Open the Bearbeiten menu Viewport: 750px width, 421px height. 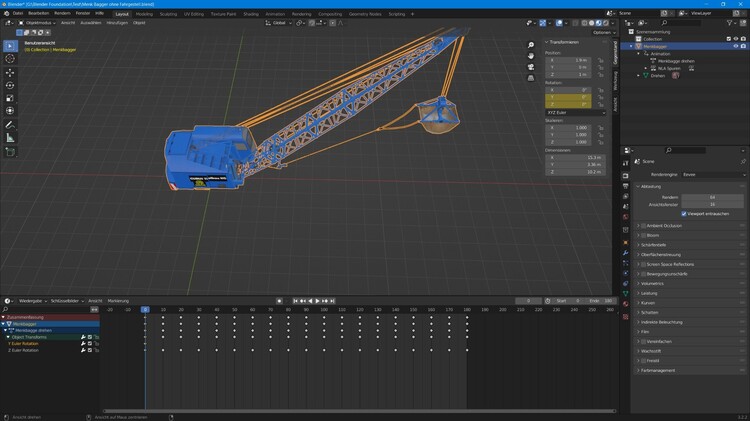click(x=38, y=14)
